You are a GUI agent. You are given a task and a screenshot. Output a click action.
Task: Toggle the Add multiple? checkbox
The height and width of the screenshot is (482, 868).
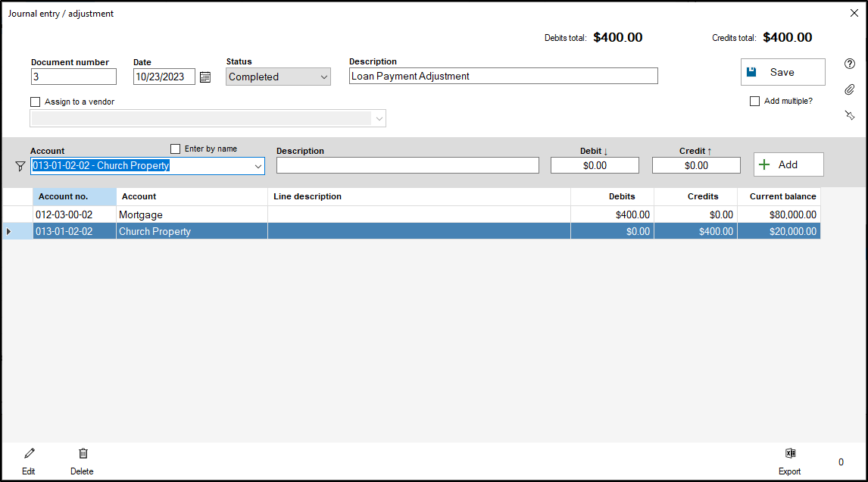tap(754, 101)
